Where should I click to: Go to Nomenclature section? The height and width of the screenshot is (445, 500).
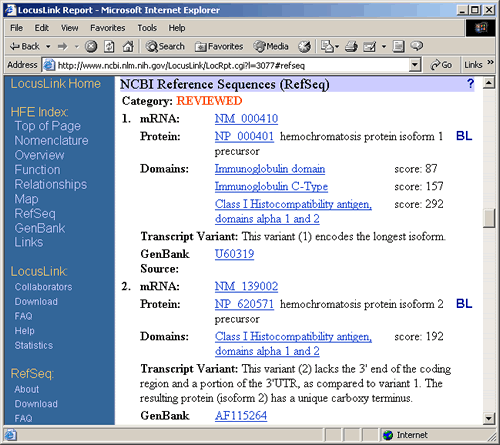tap(51, 141)
